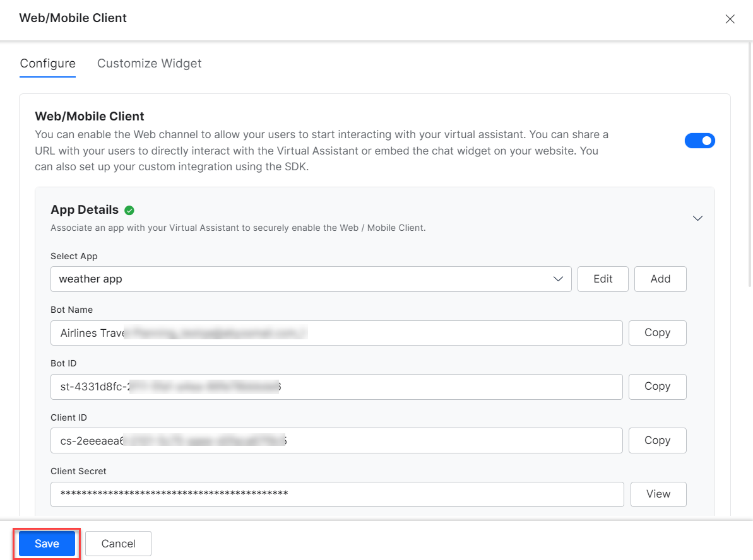Click the vertical scrollbar on the right
753x560 pixels.
point(749,164)
